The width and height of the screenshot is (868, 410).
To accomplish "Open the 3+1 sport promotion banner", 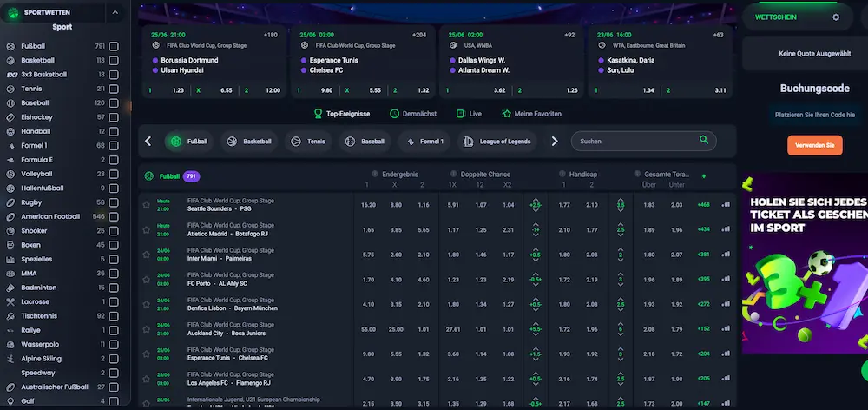I will click(x=805, y=263).
